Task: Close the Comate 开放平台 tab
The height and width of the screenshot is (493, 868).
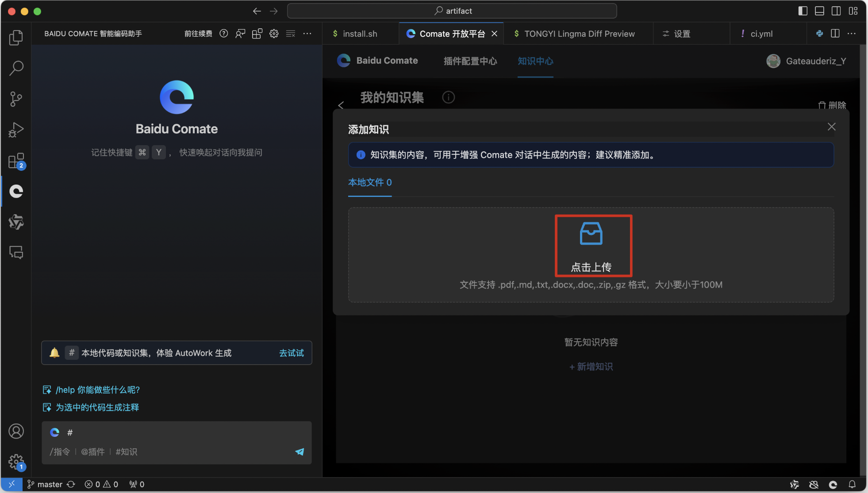Action: (x=495, y=34)
